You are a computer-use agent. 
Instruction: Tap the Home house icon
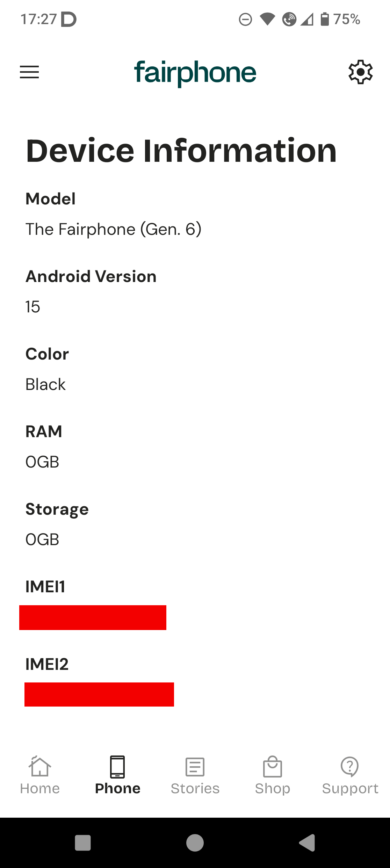pos(40,767)
